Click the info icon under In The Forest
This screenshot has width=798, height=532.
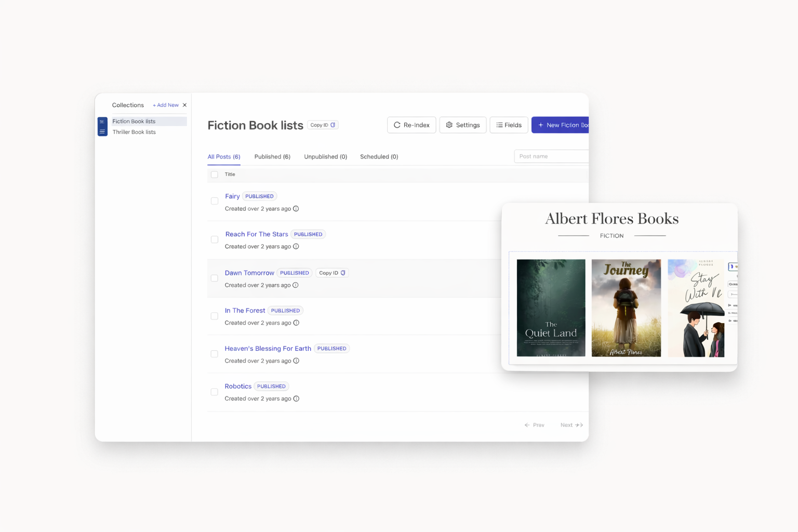click(296, 323)
